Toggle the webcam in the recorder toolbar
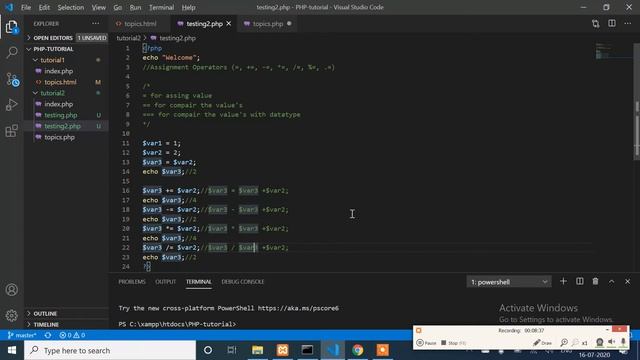 pos(600,342)
